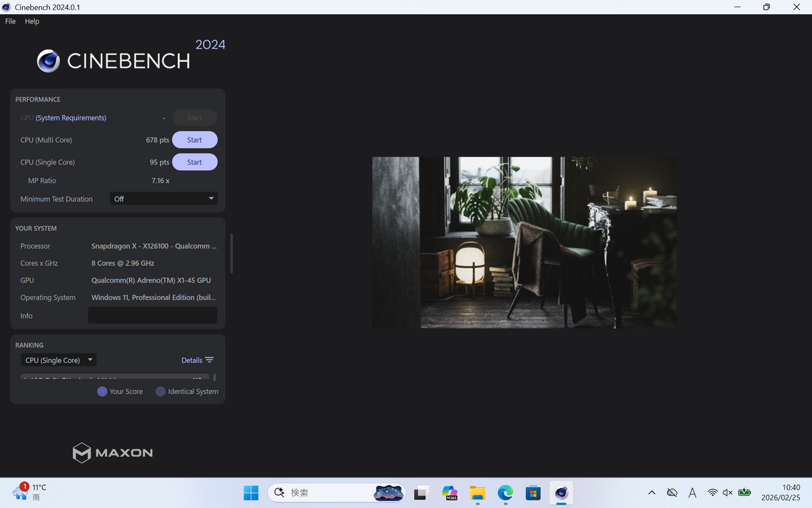Click the Snapdragon X processor name
Viewport: 812px width, 508px height.
[154, 247]
